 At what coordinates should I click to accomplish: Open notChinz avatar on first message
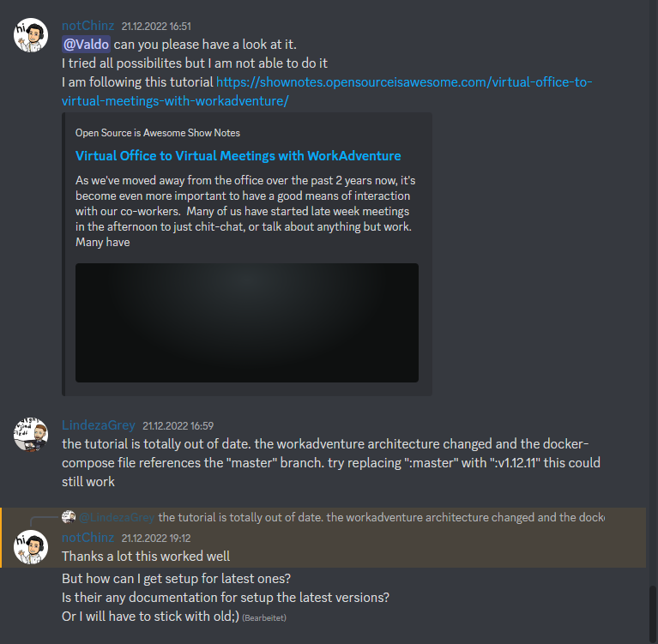pos(31,35)
